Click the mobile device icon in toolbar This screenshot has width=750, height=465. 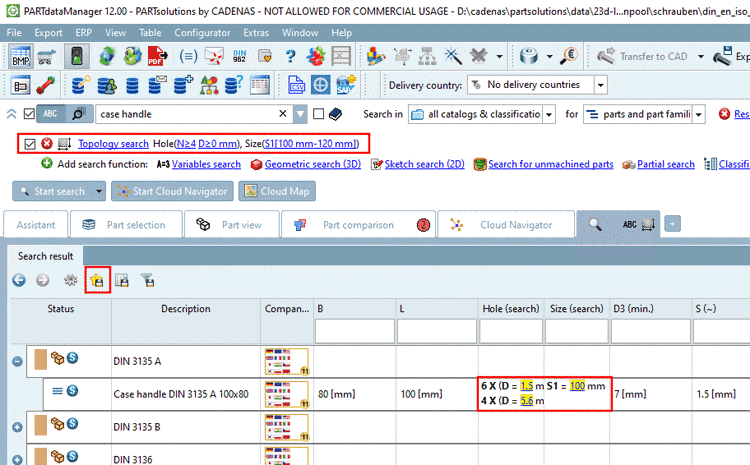click(77, 56)
